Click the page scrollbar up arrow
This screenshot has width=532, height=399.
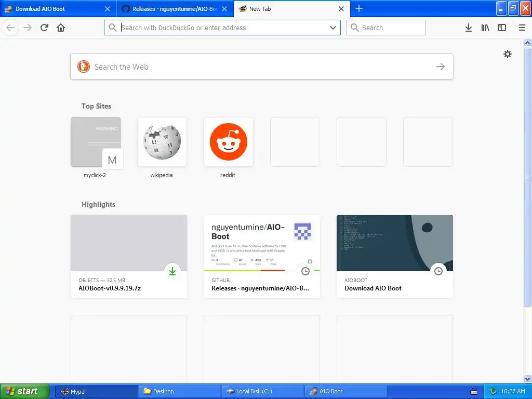point(527,43)
